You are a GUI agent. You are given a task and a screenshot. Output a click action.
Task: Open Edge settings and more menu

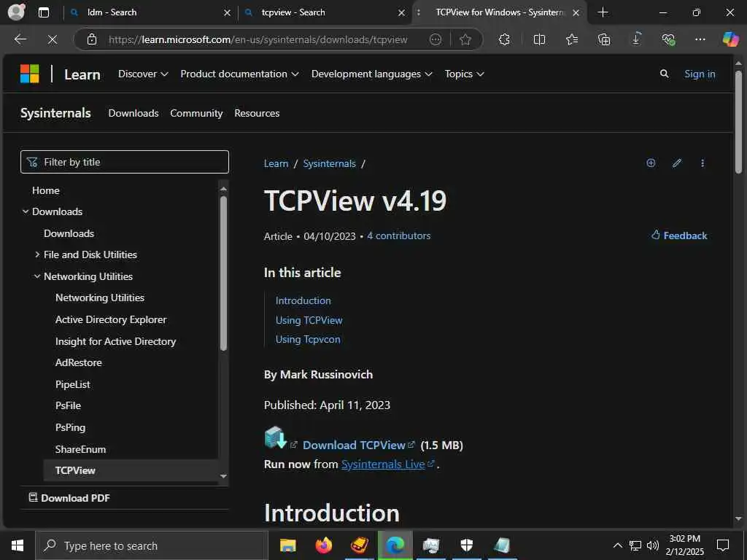click(700, 39)
